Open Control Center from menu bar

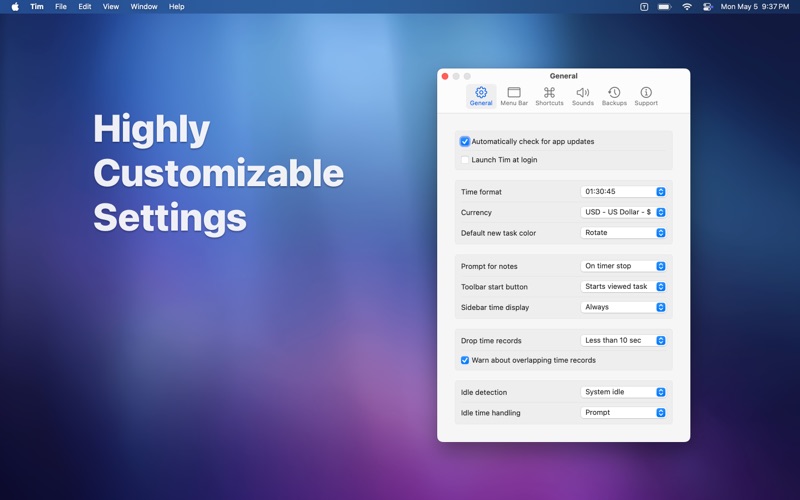click(707, 7)
